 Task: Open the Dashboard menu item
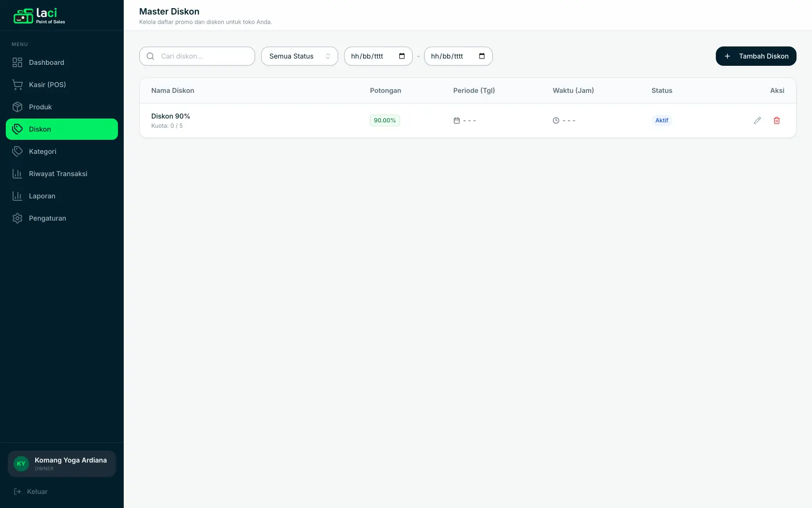[62, 62]
